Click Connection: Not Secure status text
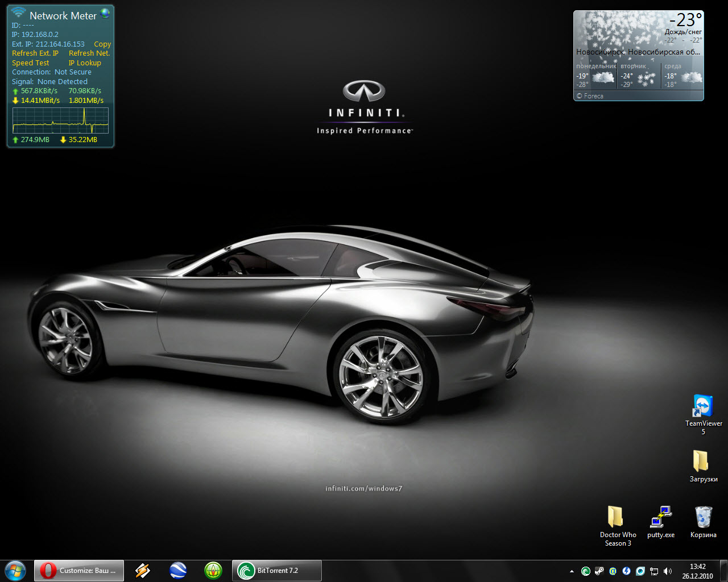Image resolution: width=728 pixels, height=582 pixels. click(x=52, y=72)
